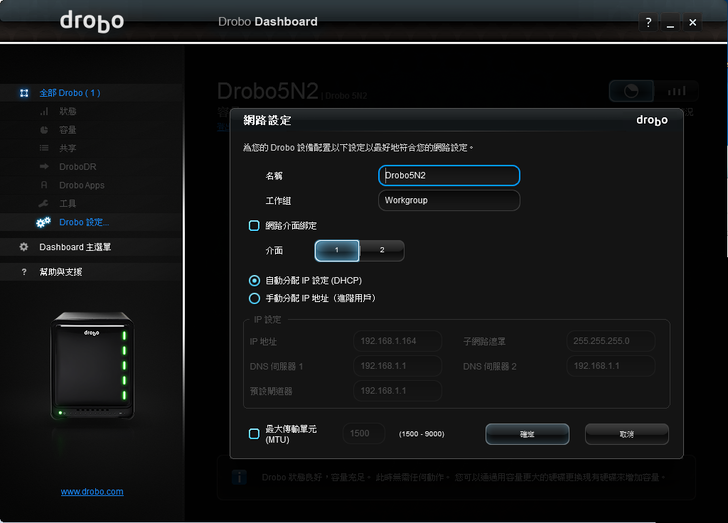Viewport: 728px width, 523px height.
Task: Open Drobo Apps sidebar item
Action: pyautogui.click(x=82, y=185)
